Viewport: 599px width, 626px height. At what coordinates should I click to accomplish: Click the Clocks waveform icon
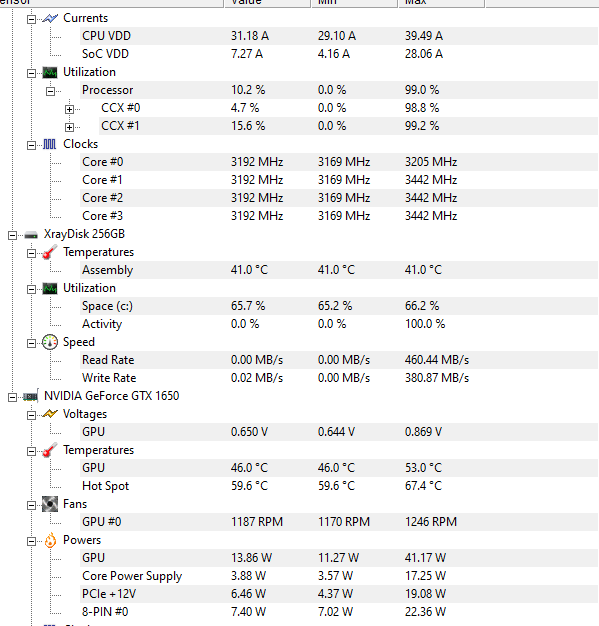point(50,144)
